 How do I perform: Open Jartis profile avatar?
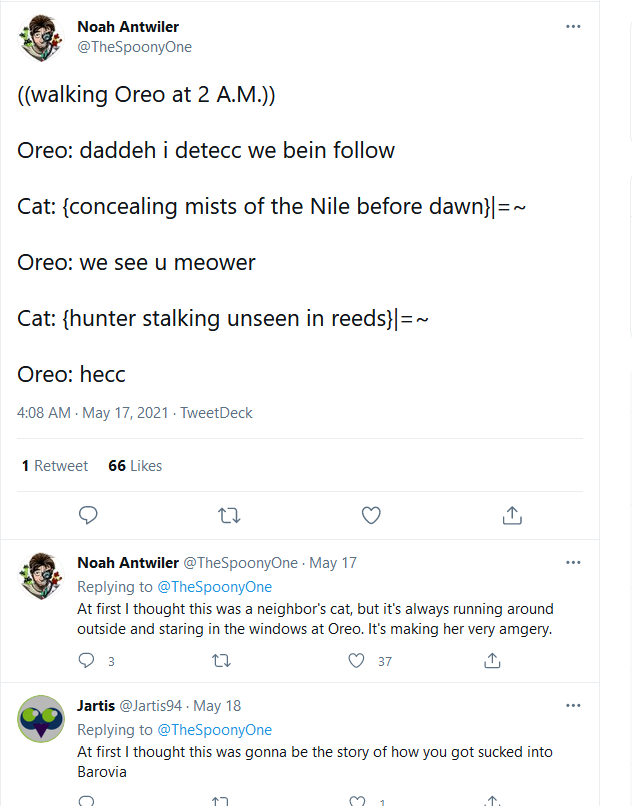pos(42,720)
